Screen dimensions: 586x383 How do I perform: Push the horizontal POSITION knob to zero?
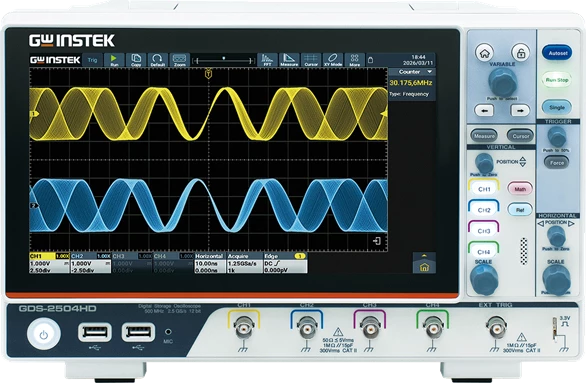pos(556,236)
